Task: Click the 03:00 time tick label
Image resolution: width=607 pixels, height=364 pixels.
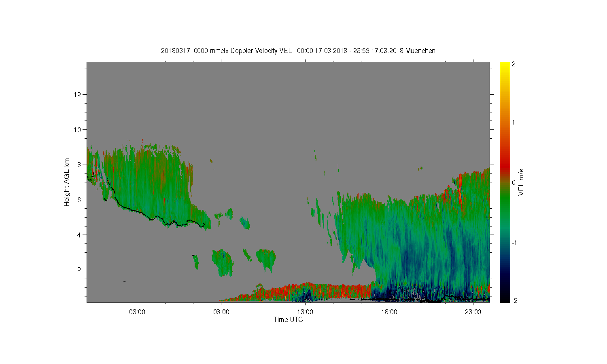Action: 137,312
